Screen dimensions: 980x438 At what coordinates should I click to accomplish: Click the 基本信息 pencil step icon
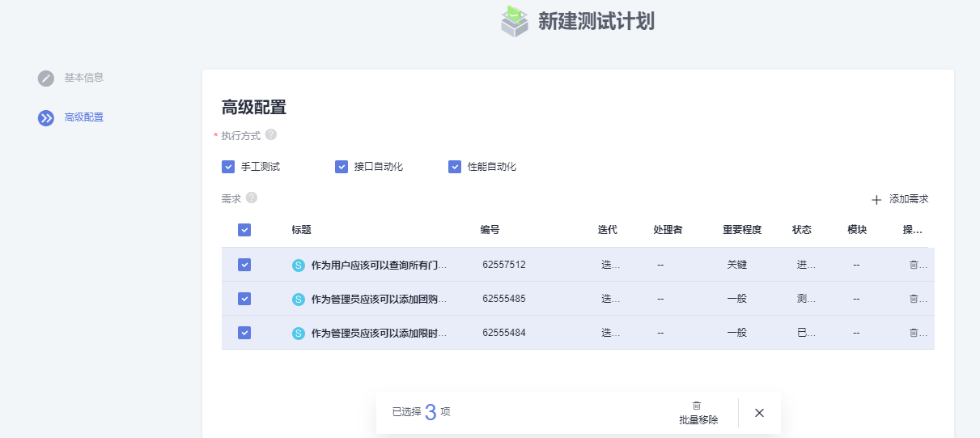pos(46,79)
